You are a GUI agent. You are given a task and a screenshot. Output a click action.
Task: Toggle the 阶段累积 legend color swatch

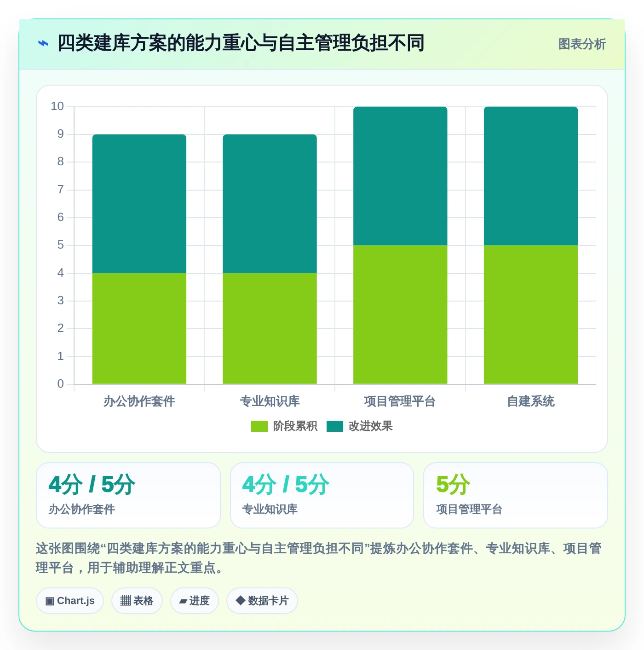pos(259,426)
